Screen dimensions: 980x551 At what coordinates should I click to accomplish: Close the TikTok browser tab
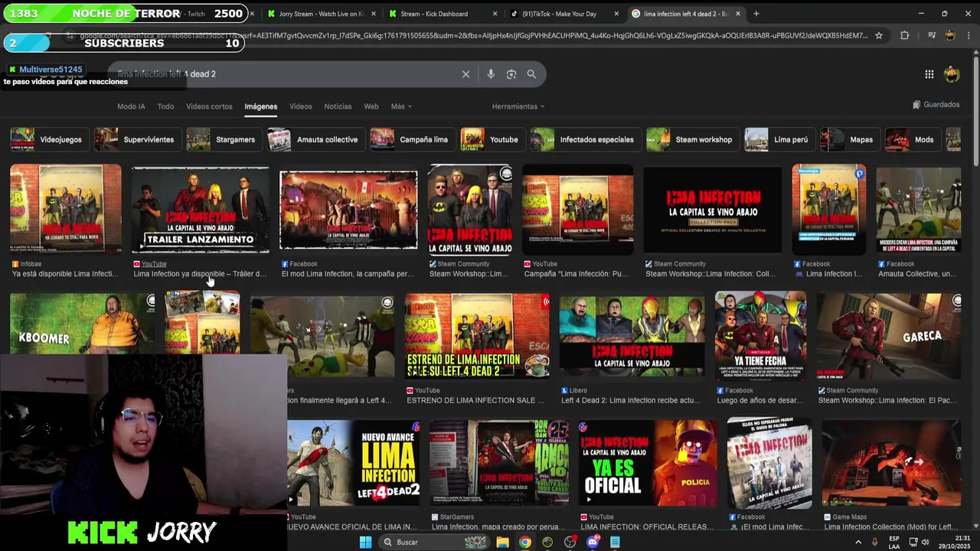click(616, 14)
